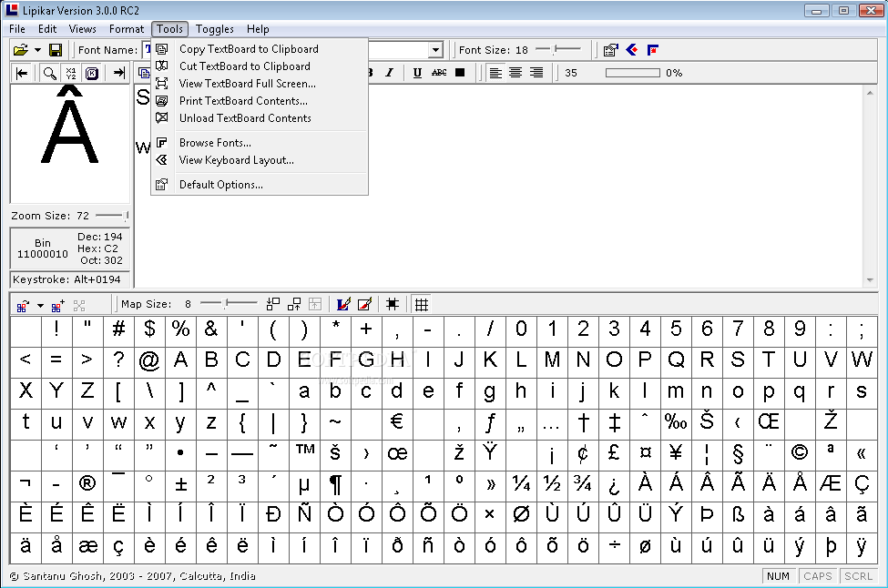Toggle strikethrough ABC formatting

coord(439,73)
